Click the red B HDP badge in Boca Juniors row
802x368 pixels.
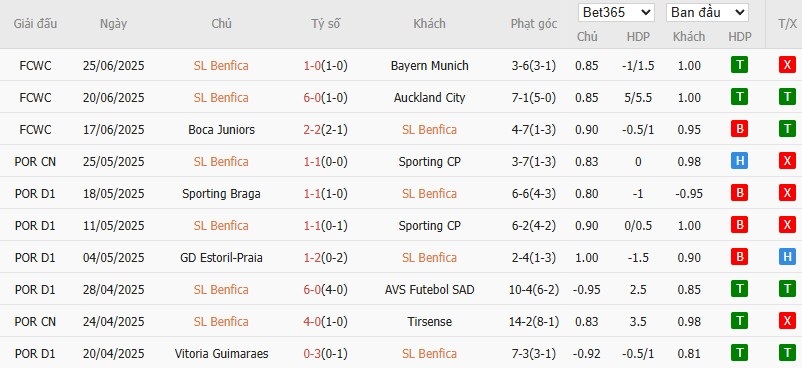coord(739,129)
